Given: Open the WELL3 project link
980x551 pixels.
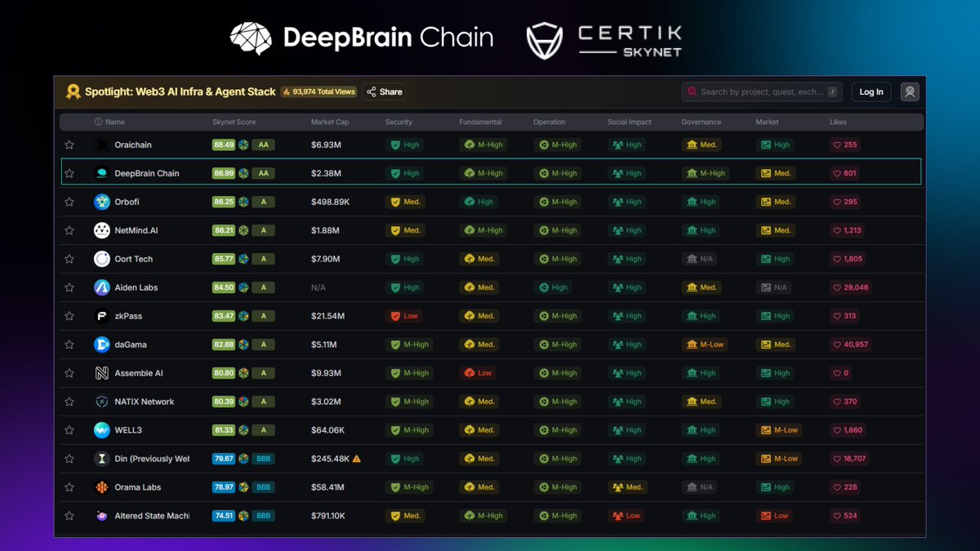Looking at the screenshot, I should [x=128, y=430].
